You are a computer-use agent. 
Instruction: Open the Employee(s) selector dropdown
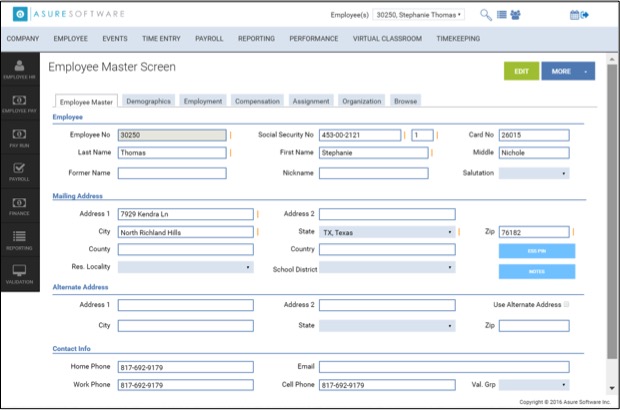pyautogui.click(x=418, y=15)
